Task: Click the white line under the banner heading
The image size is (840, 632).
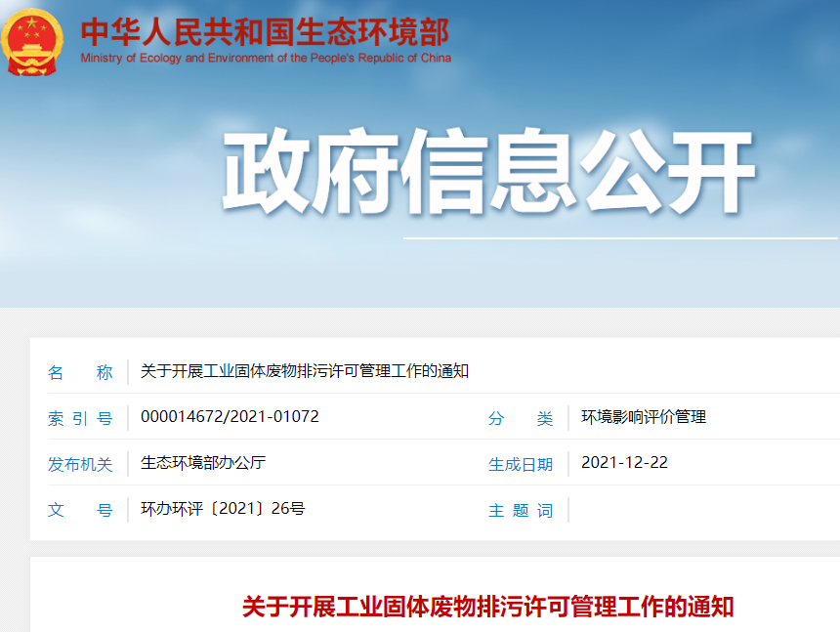Action: pyautogui.click(x=620, y=237)
